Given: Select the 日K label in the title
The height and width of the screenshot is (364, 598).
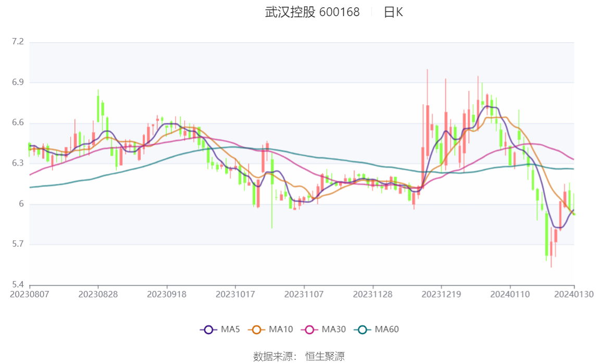Looking at the screenshot, I should 393,12.
